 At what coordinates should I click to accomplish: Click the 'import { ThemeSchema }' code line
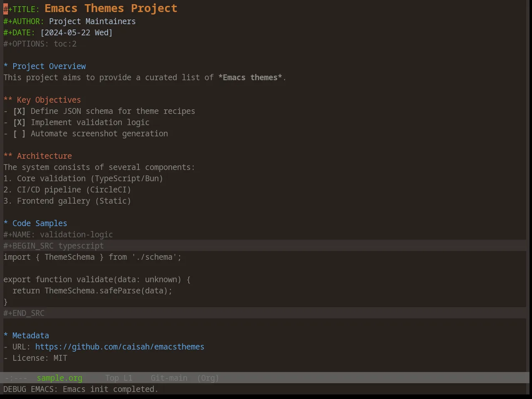click(x=92, y=257)
